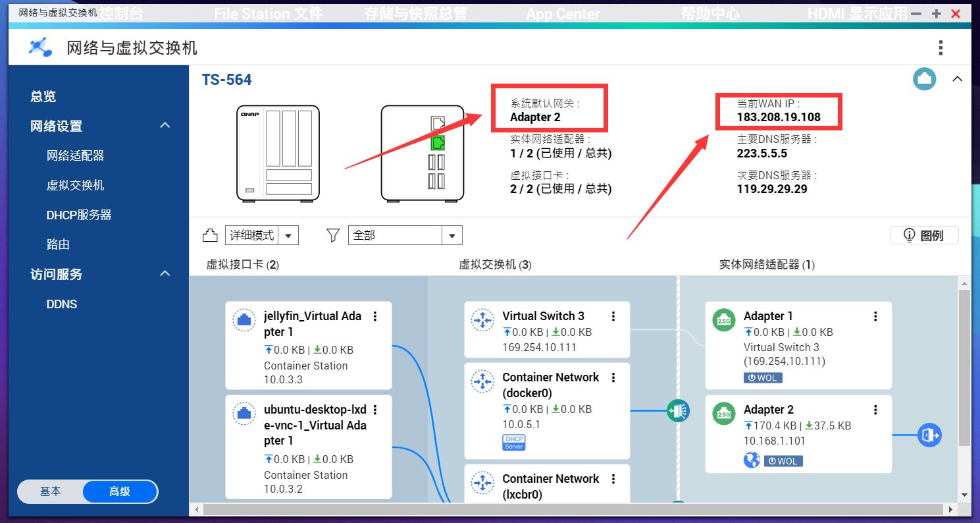Open the 全部 filter dropdown
The height and width of the screenshot is (523, 980).
pyautogui.click(x=405, y=235)
